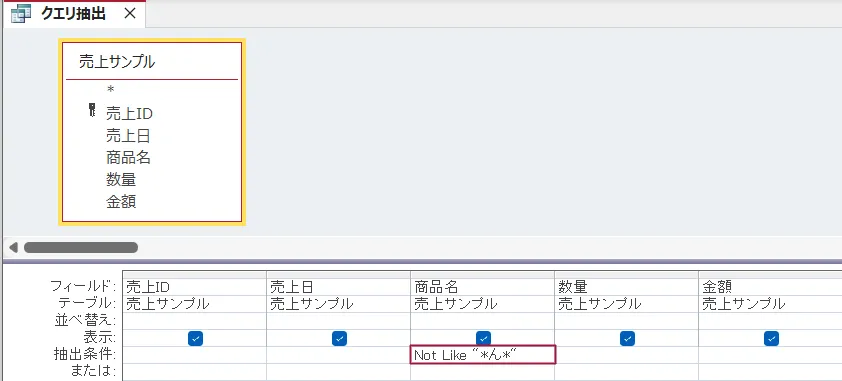Screen dimensions: 842x381
Task: Click the 売上日 field cell in grid
Action: pyautogui.click(x=339, y=287)
